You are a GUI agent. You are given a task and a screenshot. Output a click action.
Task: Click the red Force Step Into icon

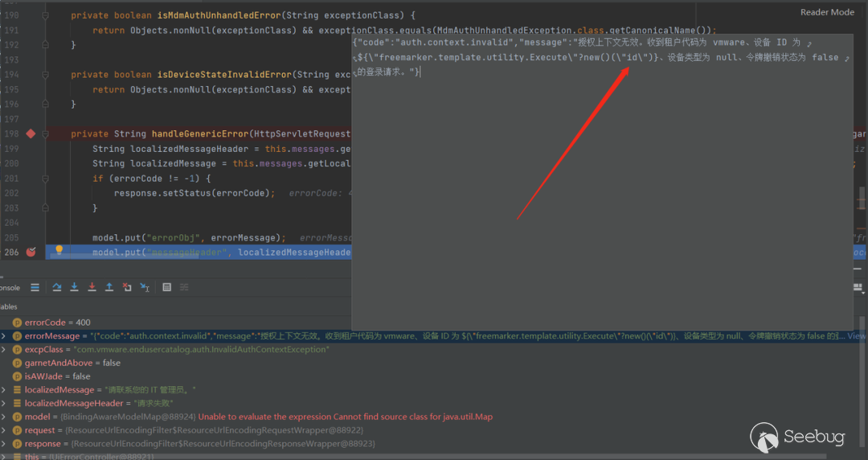(92, 287)
